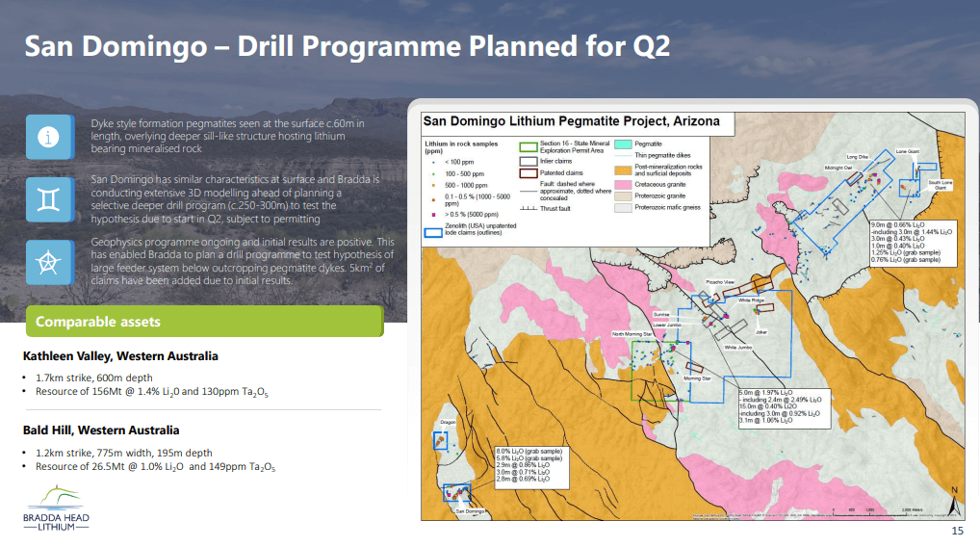
Task: Pick the cyan Pegmatite legend swatch
Action: pos(623,144)
